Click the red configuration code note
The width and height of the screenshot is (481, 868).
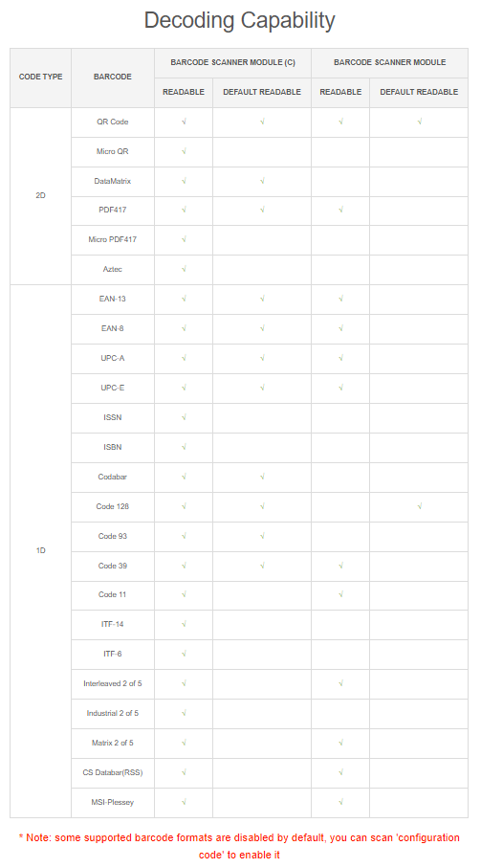coord(239,846)
